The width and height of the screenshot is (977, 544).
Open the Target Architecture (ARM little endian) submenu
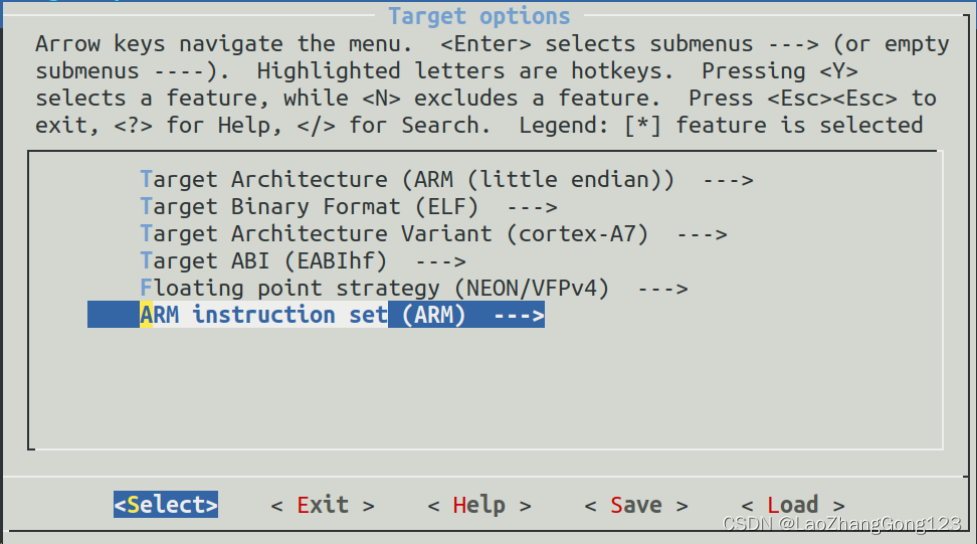[x=447, y=179]
